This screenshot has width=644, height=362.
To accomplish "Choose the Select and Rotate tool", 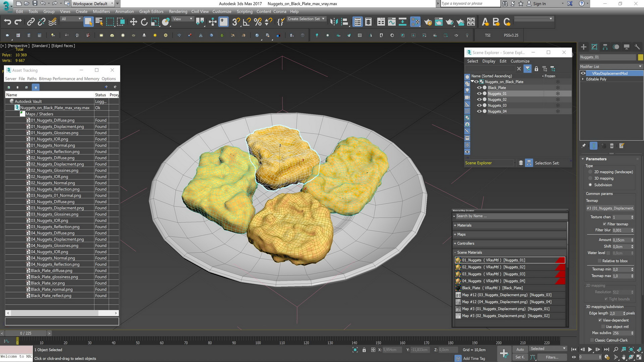I will pyautogui.click(x=144, y=22).
